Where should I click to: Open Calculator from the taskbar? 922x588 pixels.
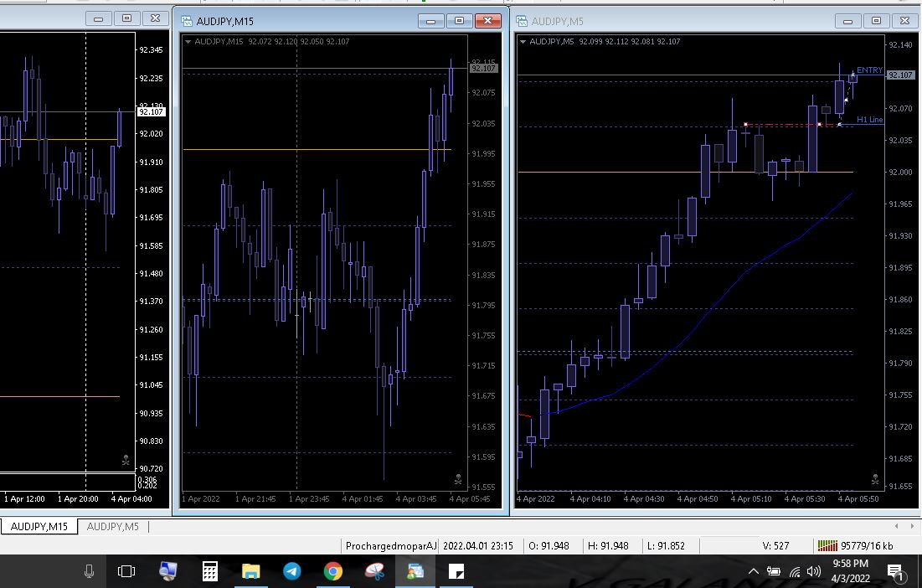pyautogui.click(x=210, y=571)
